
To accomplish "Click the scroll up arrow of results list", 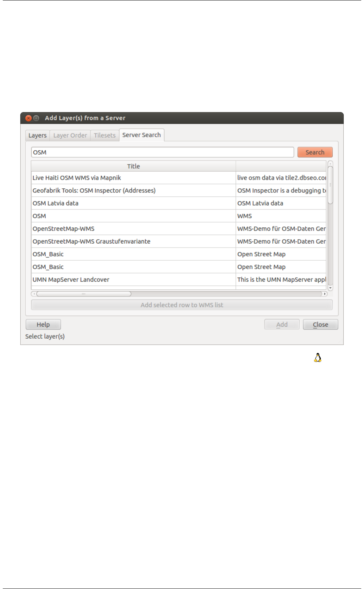I will click(330, 163).
